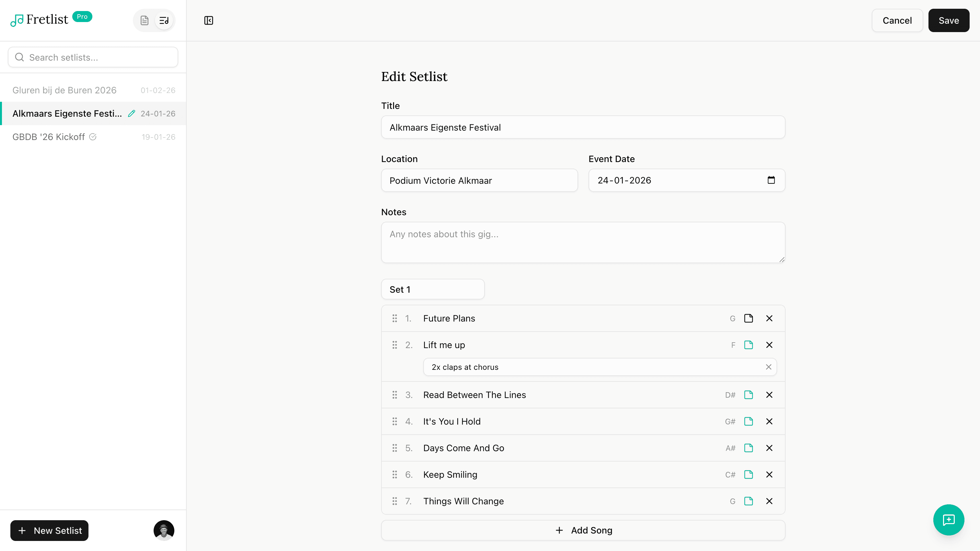Click the Add Song button
The image size is (980, 551).
[x=583, y=530]
